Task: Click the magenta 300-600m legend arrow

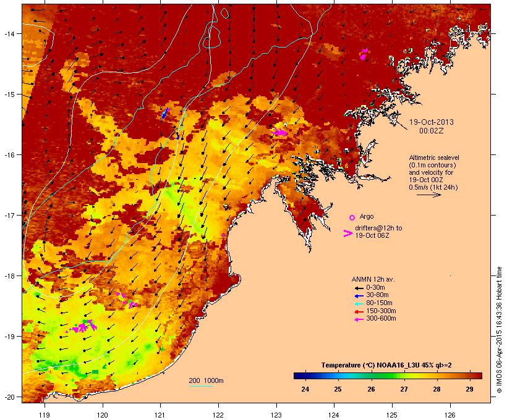Action: coord(359,319)
